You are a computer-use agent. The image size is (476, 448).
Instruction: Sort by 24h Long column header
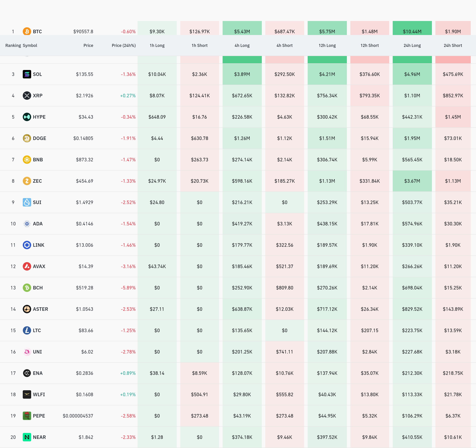[x=412, y=45]
